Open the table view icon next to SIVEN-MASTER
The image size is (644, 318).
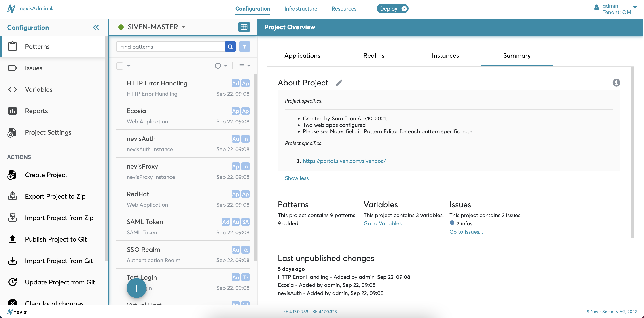244,27
